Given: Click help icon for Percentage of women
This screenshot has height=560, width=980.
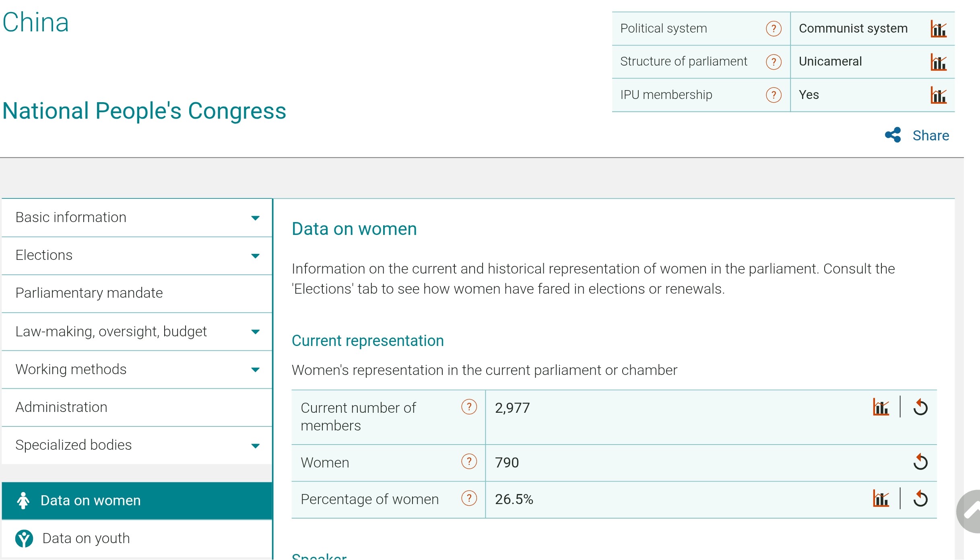Looking at the screenshot, I should coord(469,498).
